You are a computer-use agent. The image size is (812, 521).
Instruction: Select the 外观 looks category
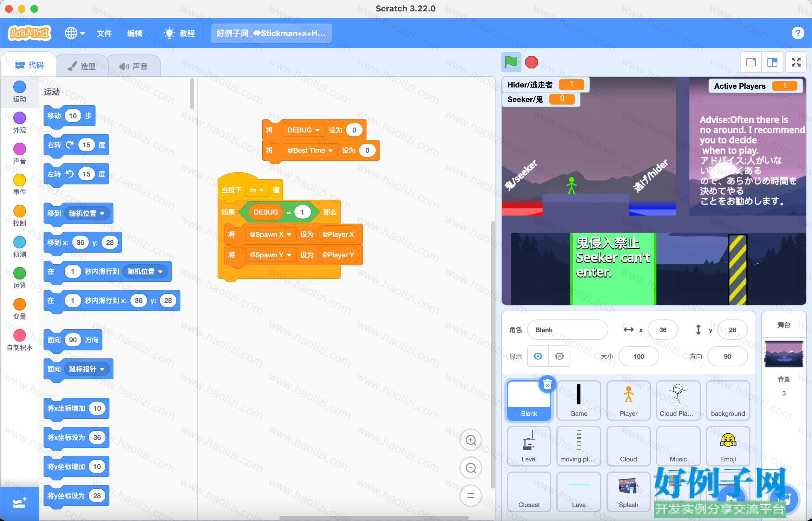(20, 123)
